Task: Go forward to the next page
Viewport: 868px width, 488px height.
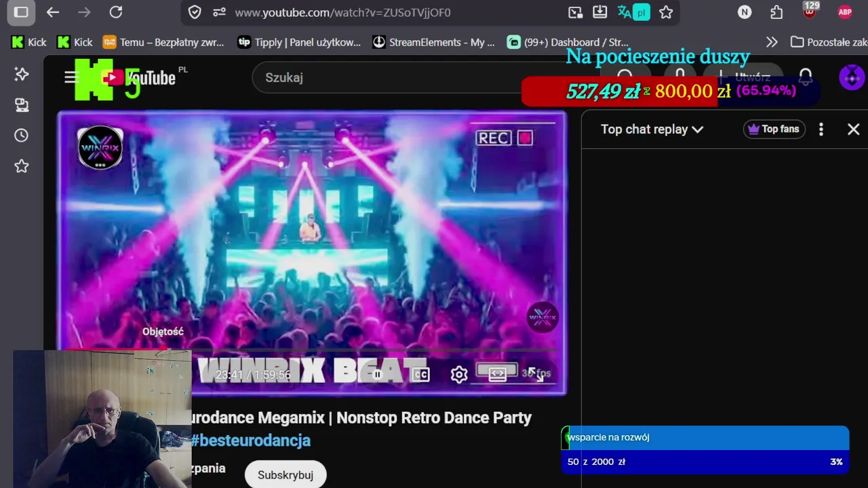Action: [84, 12]
